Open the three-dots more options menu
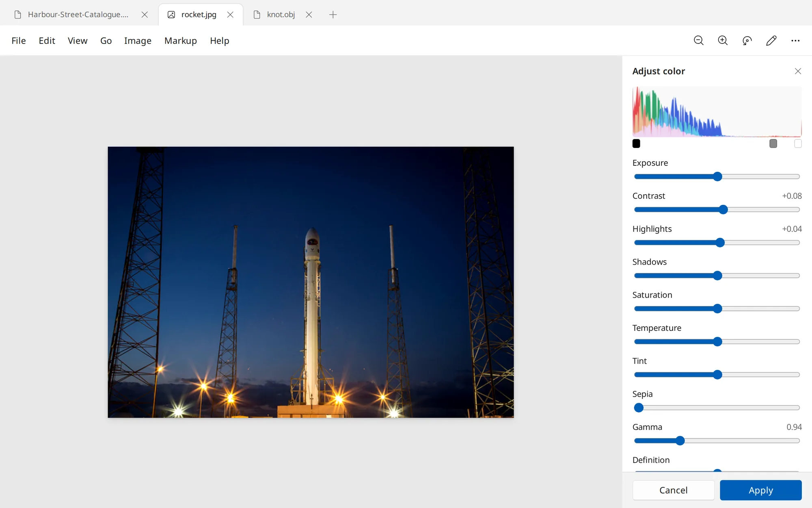 click(795, 40)
